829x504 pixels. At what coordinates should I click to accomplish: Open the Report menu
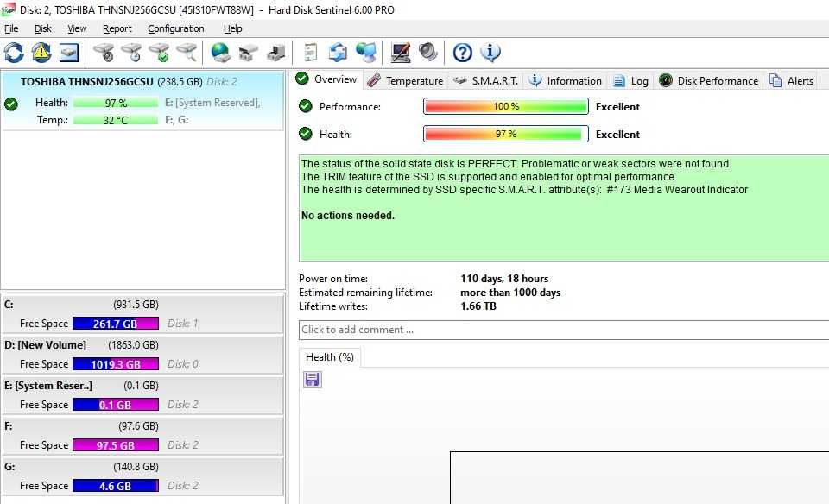(x=117, y=28)
